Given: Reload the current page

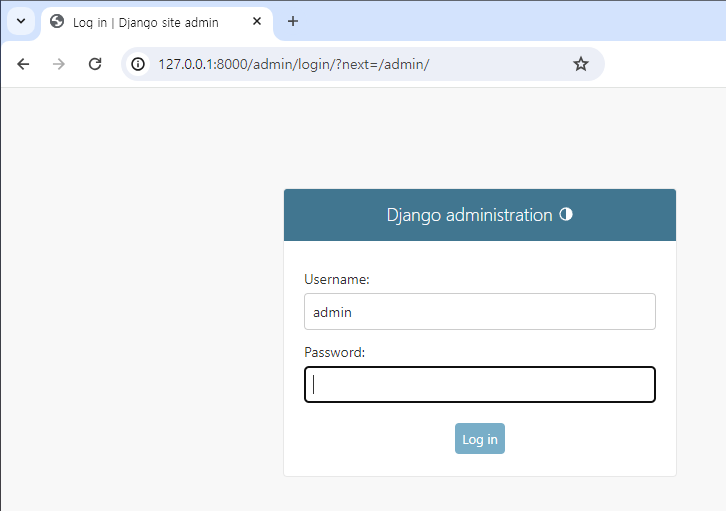Looking at the screenshot, I should [95, 64].
